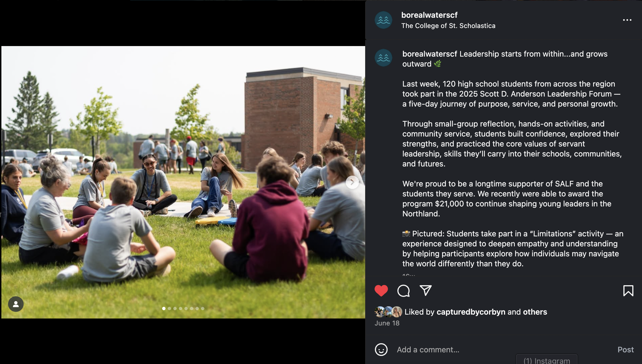The image size is (642, 364).
Task: Click the (1) Instagram tab label
Action: coord(546,360)
